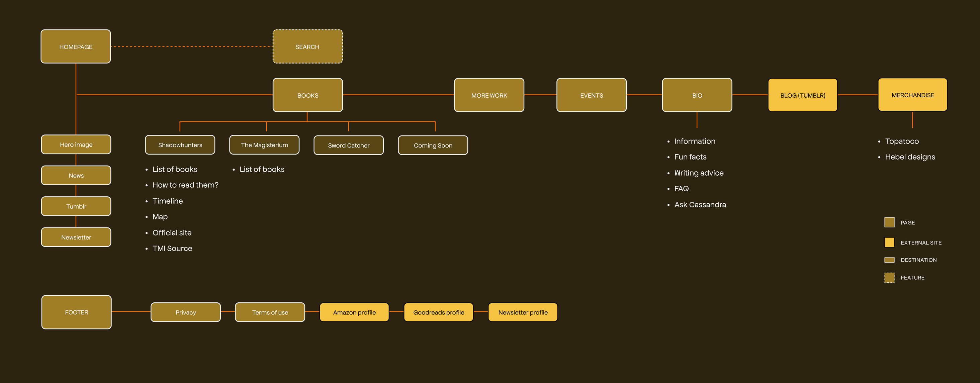Screen dimensions: 980x383
Task: Select the MORE WORK box
Action: point(489,95)
